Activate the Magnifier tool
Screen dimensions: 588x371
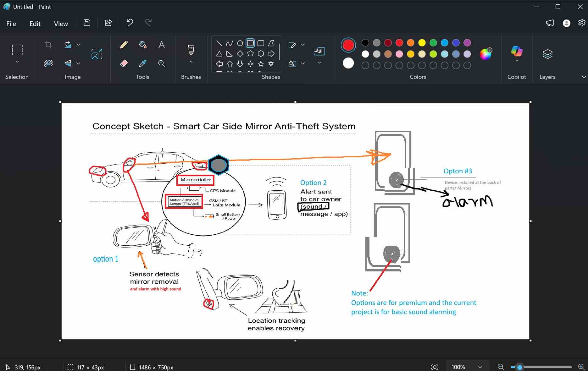[162, 63]
